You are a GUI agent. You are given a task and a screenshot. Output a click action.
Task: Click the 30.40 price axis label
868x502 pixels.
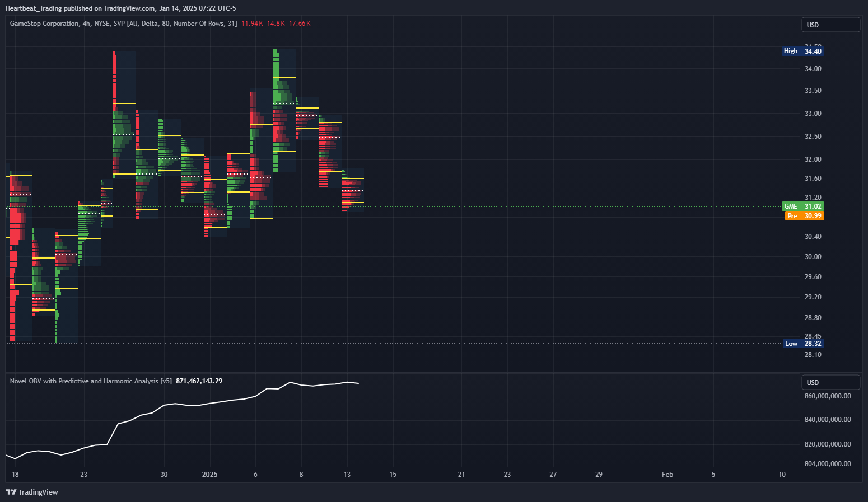point(813,237)
